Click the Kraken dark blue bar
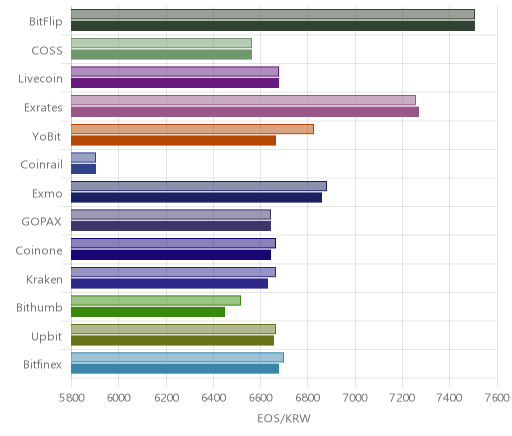 coord(169,284)
